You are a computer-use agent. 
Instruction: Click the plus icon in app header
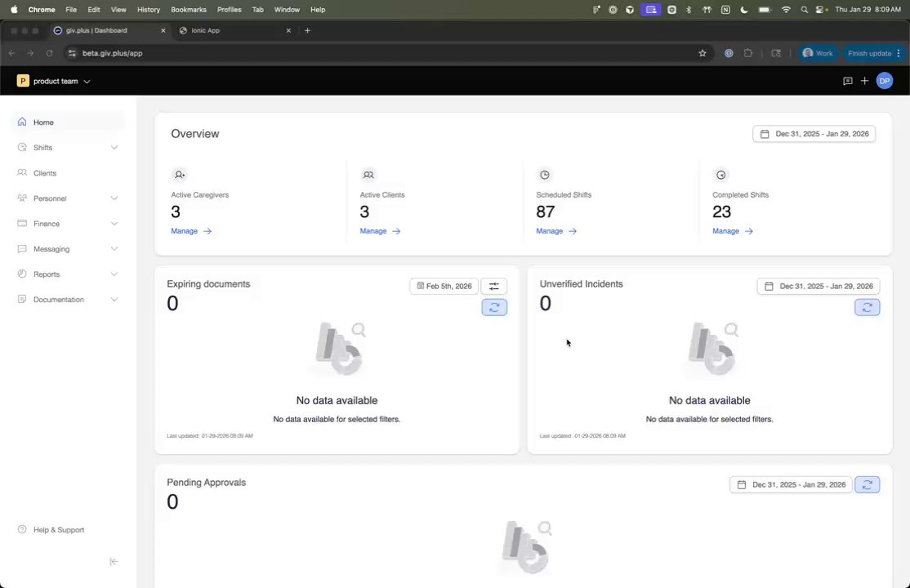(865, 82)
